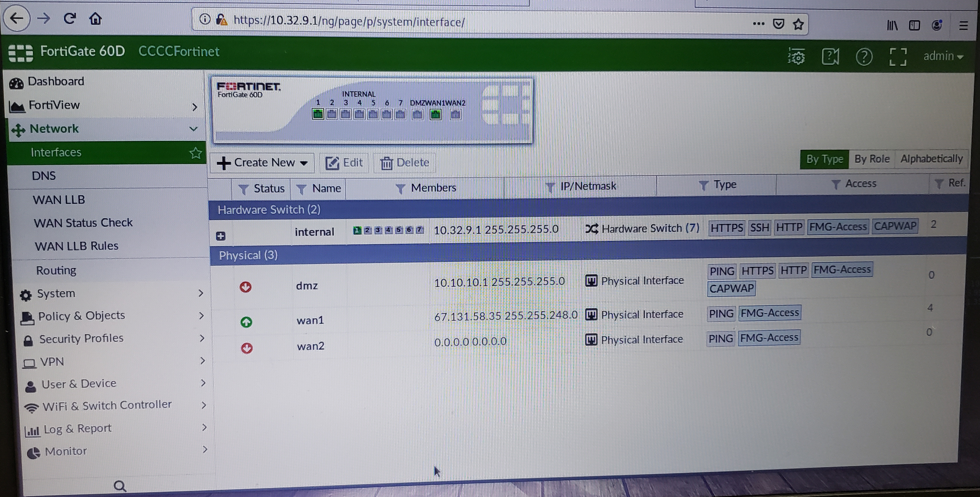
Task: Click the Status column filter icon
Action: coord(243,189)
